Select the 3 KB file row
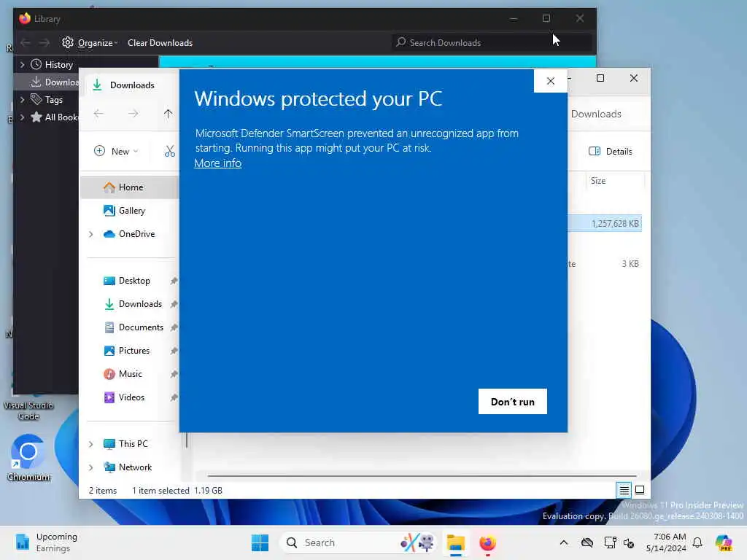This screenshot has width=747, height=560. point(605,264)
